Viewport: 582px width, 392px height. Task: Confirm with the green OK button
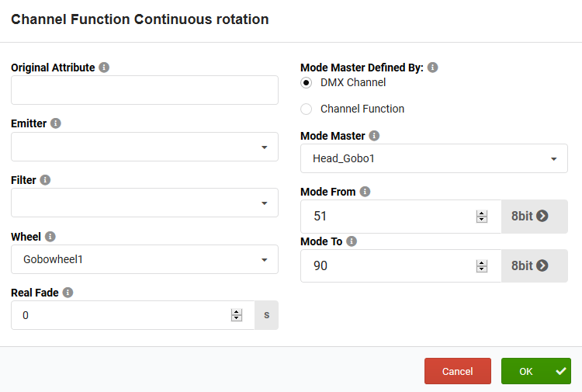[x=536, y=371]
